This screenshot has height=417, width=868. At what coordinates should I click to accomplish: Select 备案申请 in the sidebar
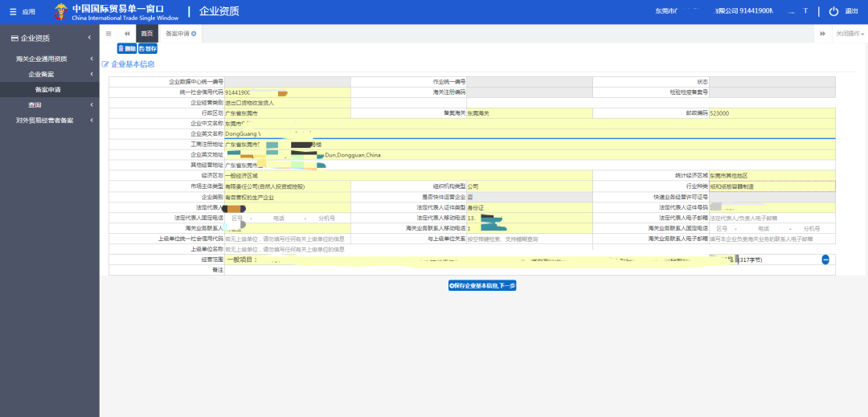47,89
